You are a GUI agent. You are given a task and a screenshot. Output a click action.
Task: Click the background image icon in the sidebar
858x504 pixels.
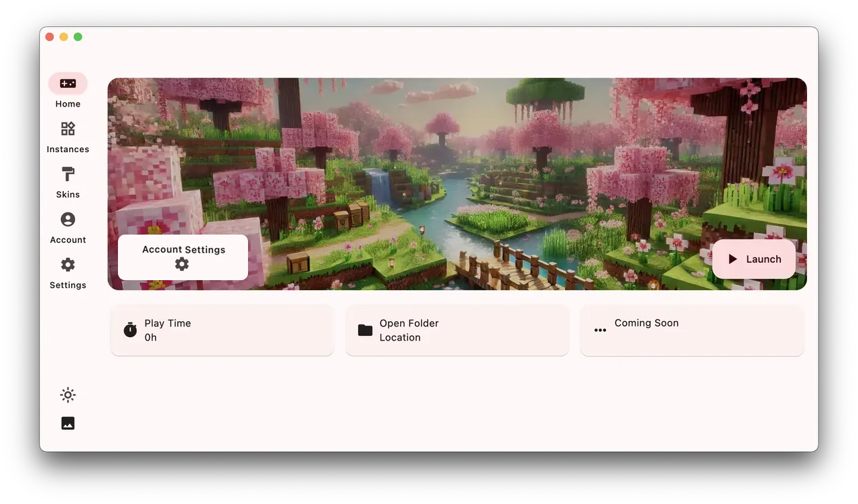68,423
